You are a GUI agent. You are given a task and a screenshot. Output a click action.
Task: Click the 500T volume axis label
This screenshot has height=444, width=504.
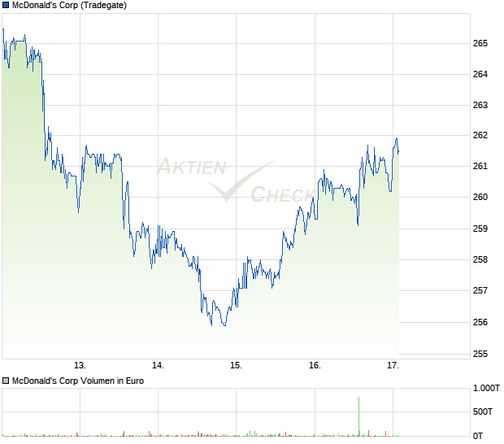[x=483, y=411]
